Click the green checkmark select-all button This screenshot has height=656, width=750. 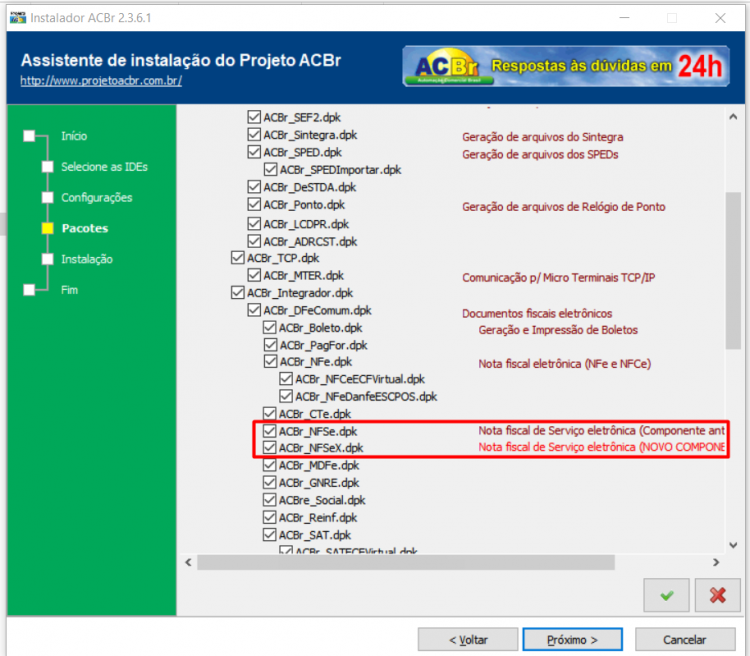tap(666, 595)
